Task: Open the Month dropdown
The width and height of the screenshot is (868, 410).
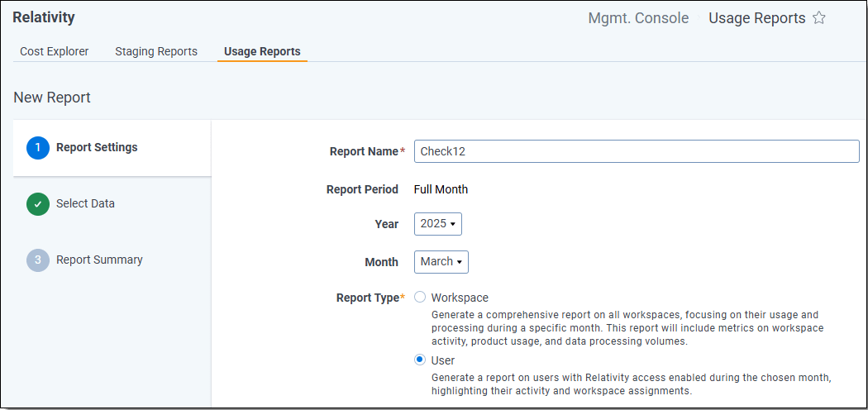Action: (x=441, y=262)
